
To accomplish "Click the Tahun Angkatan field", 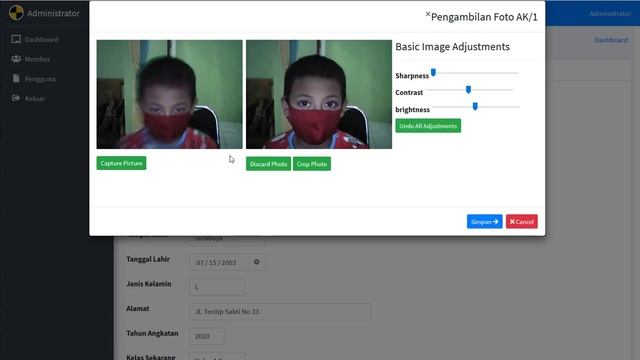I will (x=207, y=336).
